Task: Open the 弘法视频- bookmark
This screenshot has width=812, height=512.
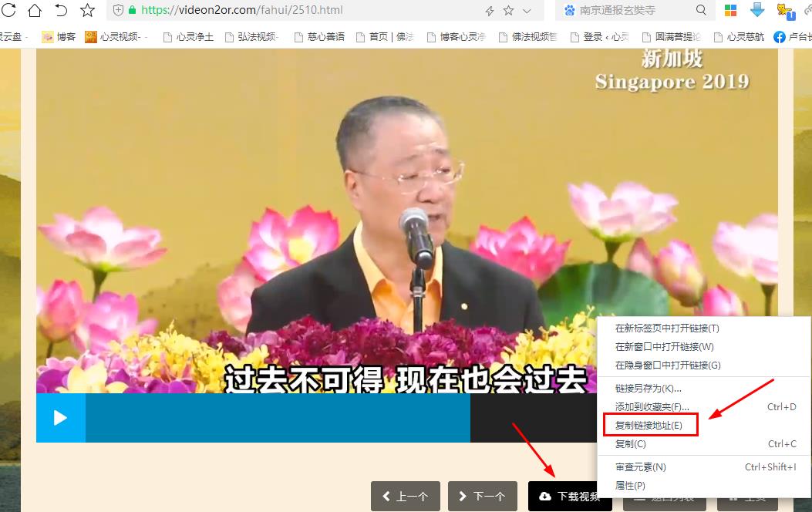Action: tap(252, 37)
